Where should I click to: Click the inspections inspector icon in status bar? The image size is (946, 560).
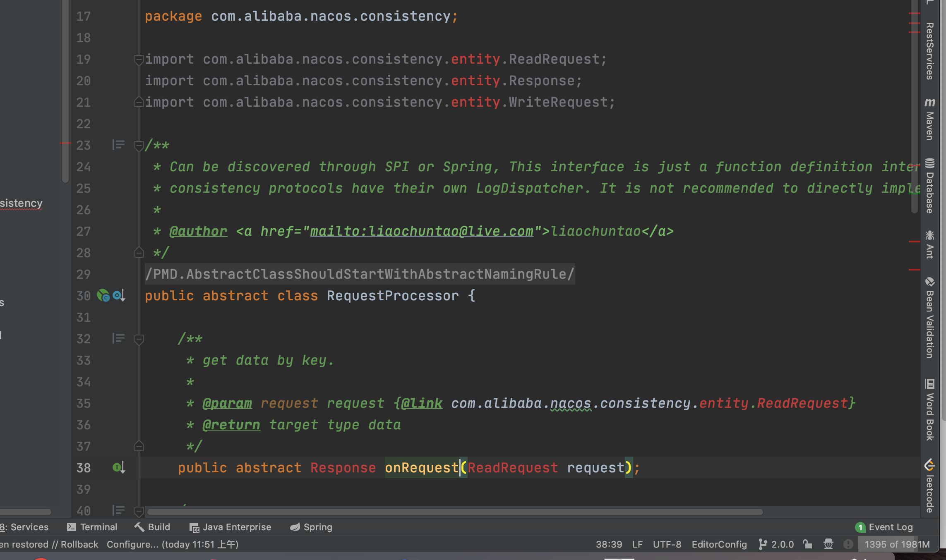828,544
